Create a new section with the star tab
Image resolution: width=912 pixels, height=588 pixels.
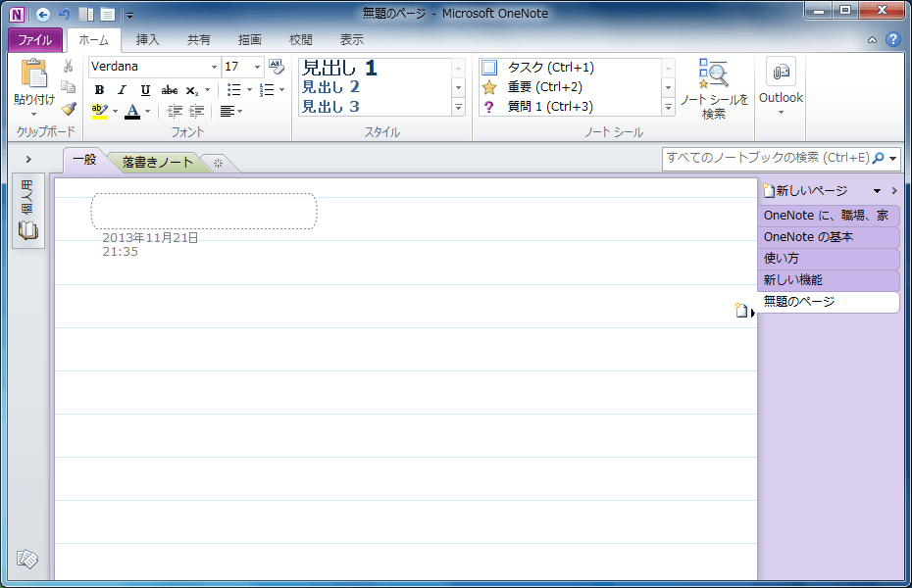(218, 164)
